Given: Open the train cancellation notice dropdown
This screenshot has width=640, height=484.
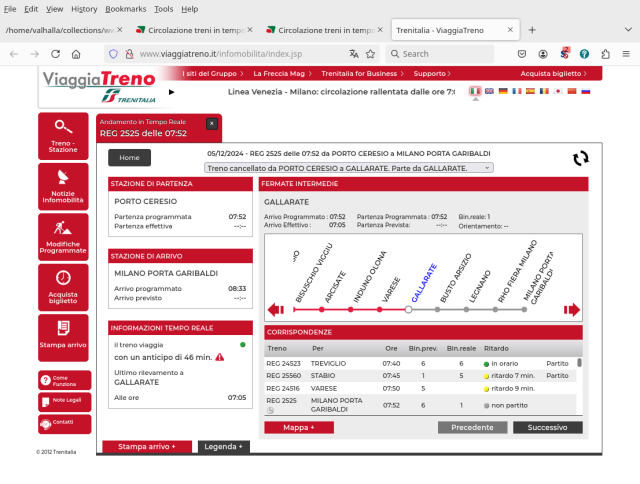Looking at the screenshot, I should point(349,168).
